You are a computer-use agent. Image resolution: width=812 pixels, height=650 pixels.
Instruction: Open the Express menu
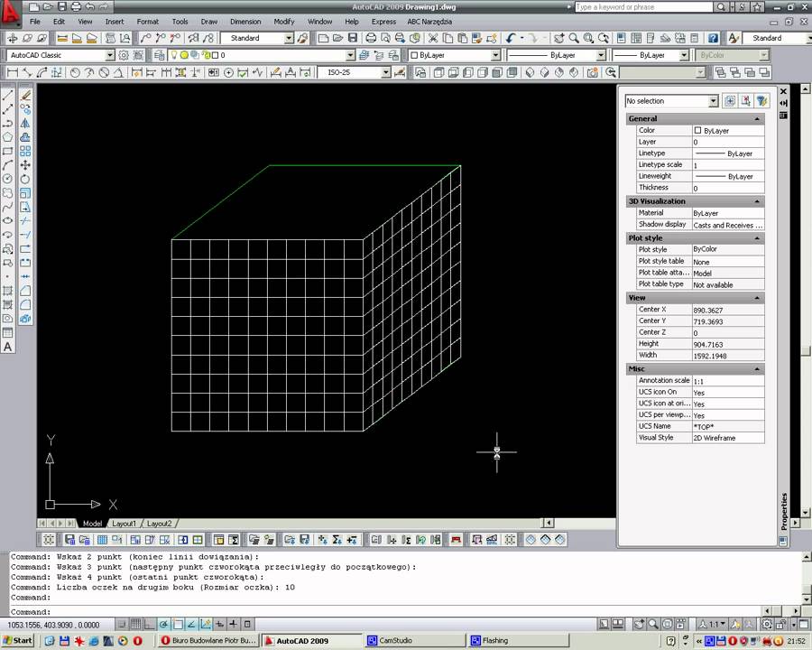383,22
